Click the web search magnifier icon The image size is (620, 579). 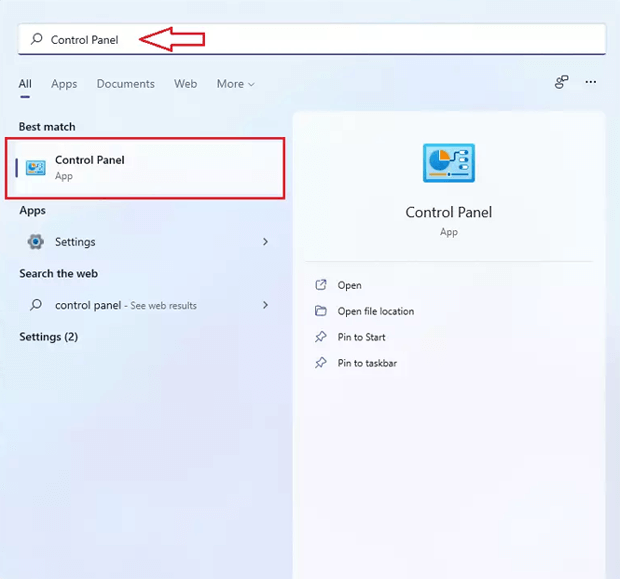pos(36,305)
